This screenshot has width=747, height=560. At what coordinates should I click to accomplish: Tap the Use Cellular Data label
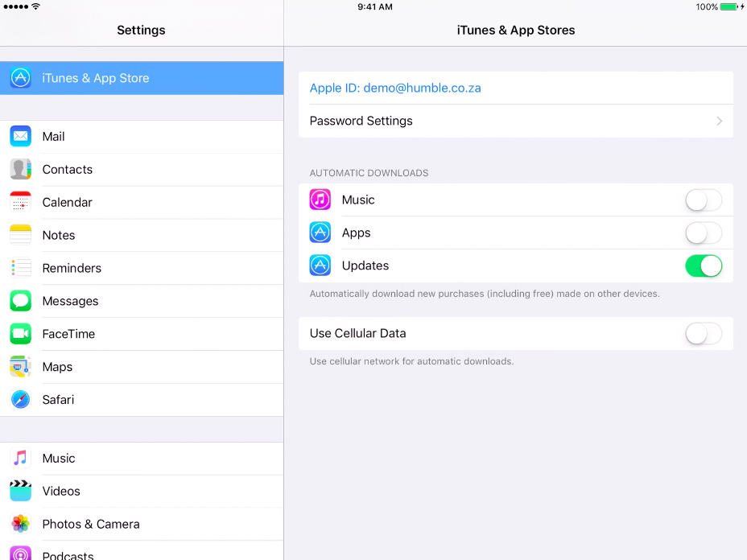click(357, 333)
